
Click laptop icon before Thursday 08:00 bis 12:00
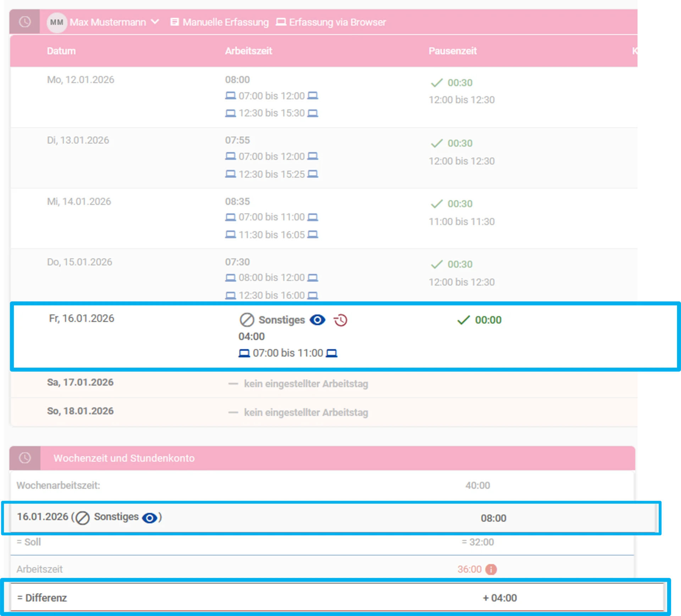pos(230,278)
